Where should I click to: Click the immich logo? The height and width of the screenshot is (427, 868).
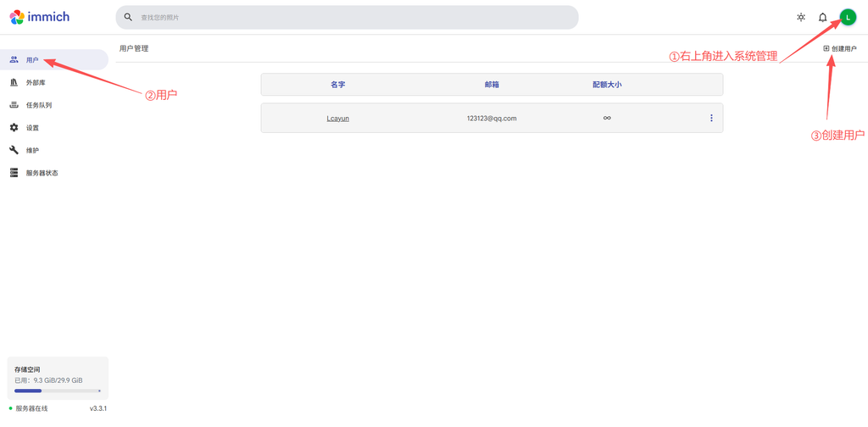[x=39, y=17]
